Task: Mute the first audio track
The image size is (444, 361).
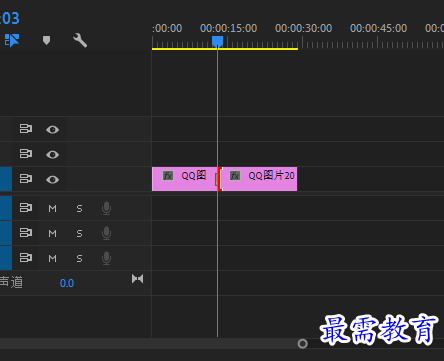Action: 52,209
